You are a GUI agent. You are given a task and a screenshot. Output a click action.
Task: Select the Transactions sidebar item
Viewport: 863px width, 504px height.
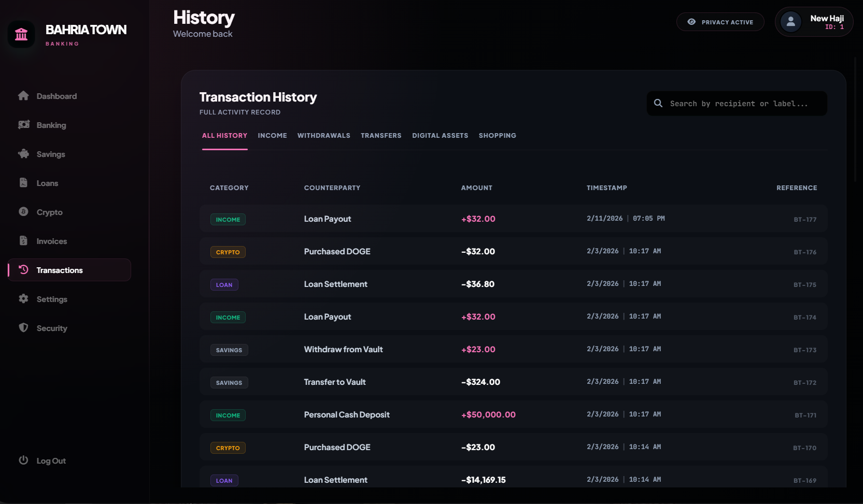69,270
